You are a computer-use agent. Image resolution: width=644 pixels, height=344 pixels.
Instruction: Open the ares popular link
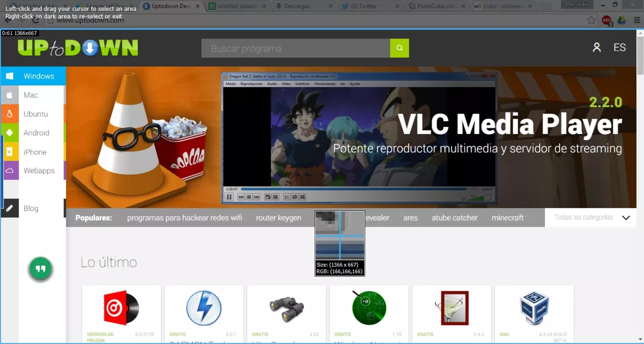click(x=411, y=218)
